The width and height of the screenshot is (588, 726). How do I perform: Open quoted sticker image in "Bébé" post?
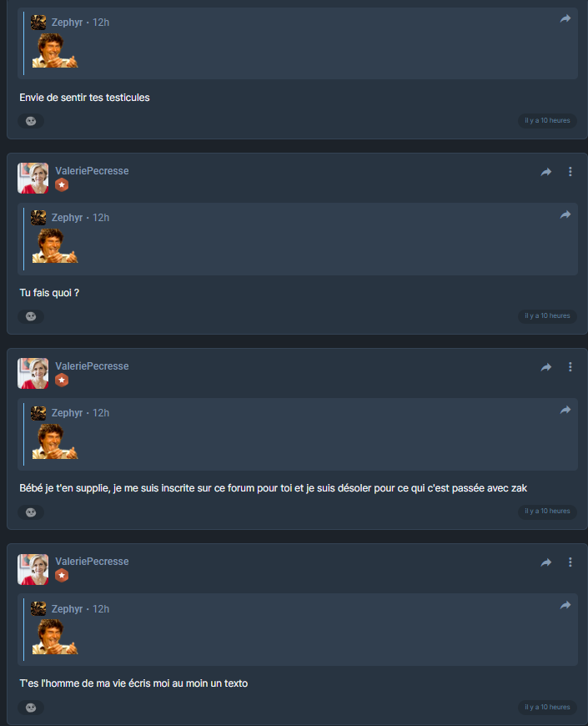pyautogui.click(x=55, y=441)
